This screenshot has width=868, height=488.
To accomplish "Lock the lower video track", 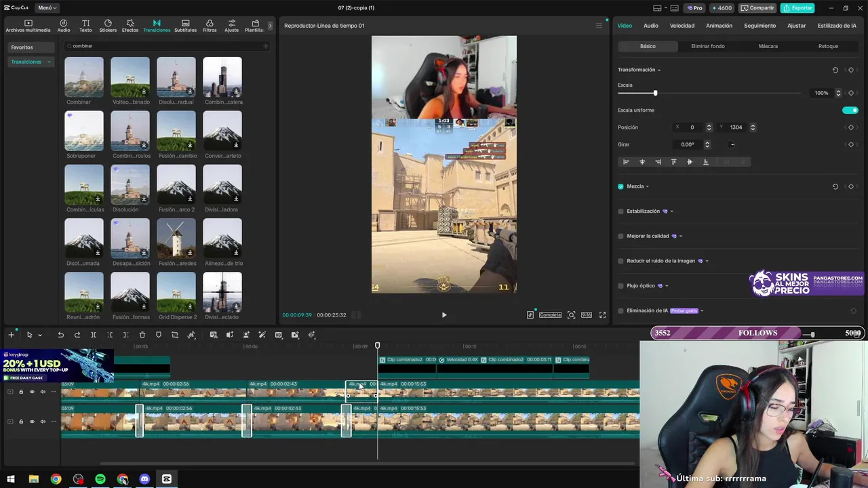I will 21,422.
